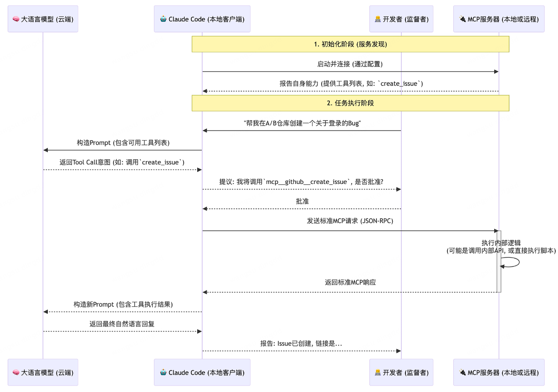Click the yellow note "2. 任务执行阶段"
Image resolution: width=558 pixels, height=392 pixels.
350,103
